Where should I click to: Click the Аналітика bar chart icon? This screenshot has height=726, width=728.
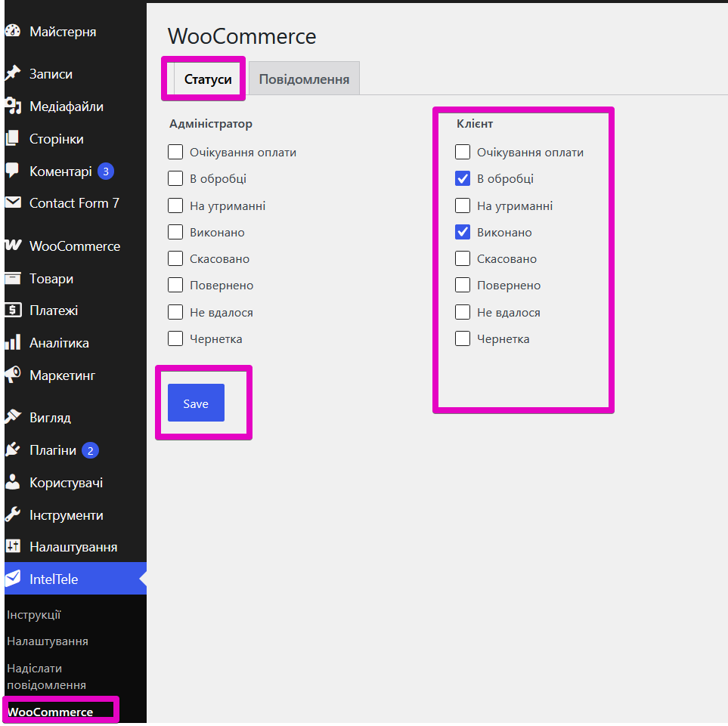point(13,342)
